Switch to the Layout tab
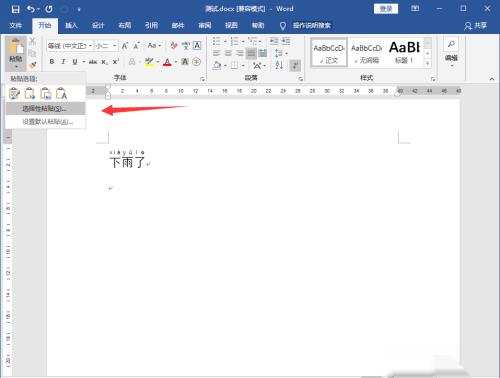The image size is (500, 378). pos(125,26)
